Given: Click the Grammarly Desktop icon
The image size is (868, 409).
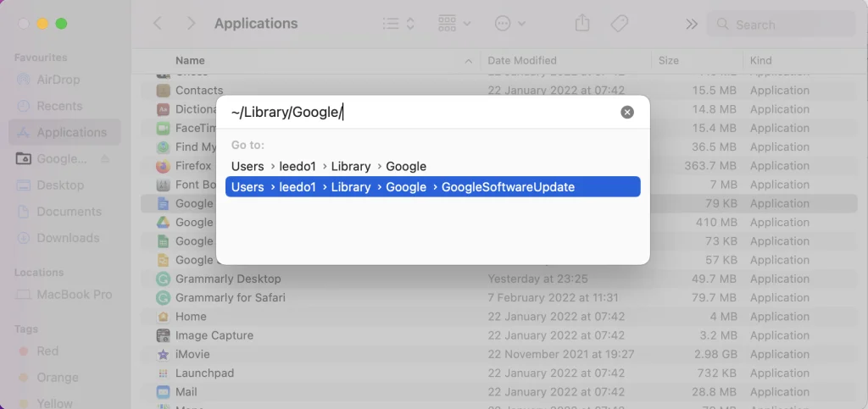Looking at the screenshot, I should click(x=163, y=279).
